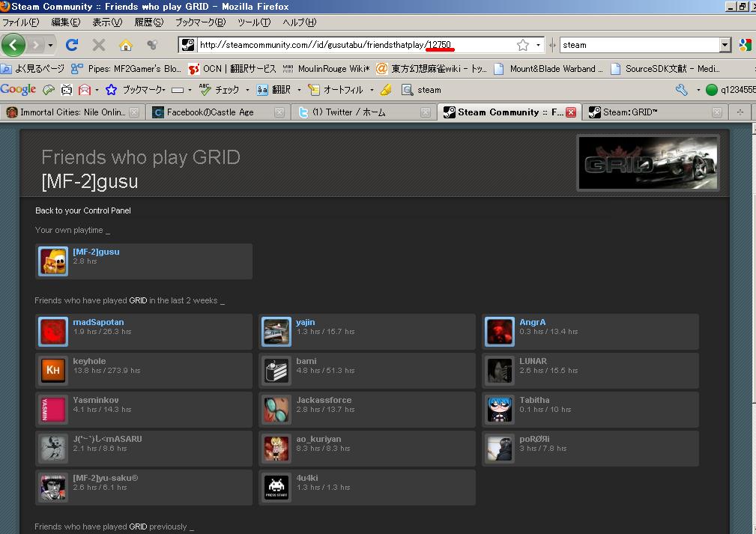This screenshot has width=756, height=534.
Task: Expand the オートフィル dropdown arrow
Action: (x=372, y=90)
